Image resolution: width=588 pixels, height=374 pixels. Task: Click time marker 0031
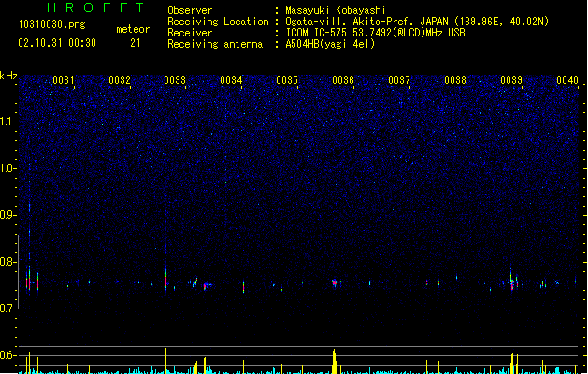tap(63, 80)
